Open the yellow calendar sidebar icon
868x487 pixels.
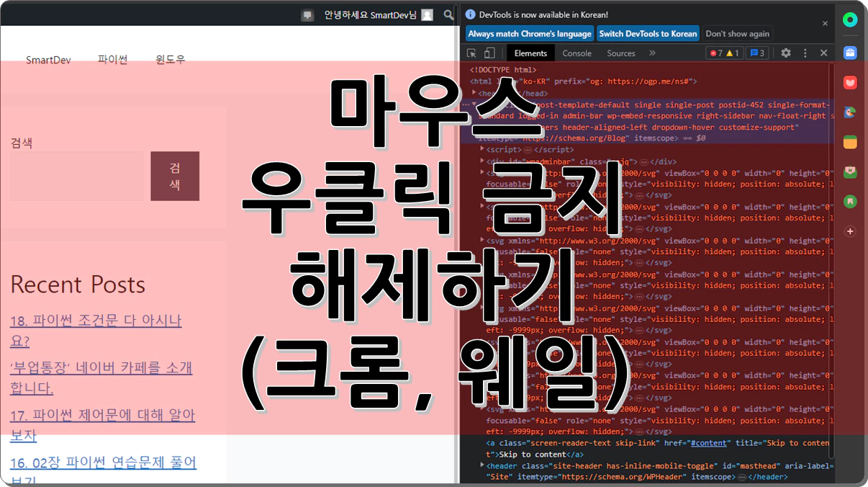(850, 142)
